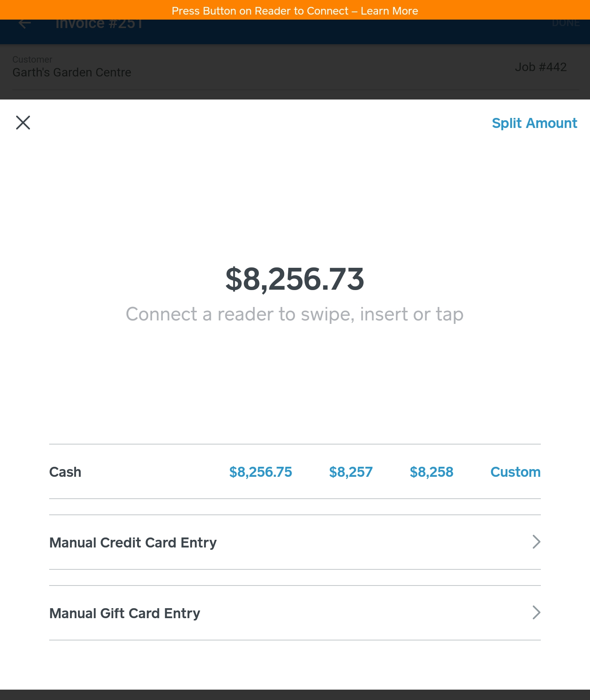
Task: Tap the back arrow beside Invoice #251
Action: (x=24, y=24)
